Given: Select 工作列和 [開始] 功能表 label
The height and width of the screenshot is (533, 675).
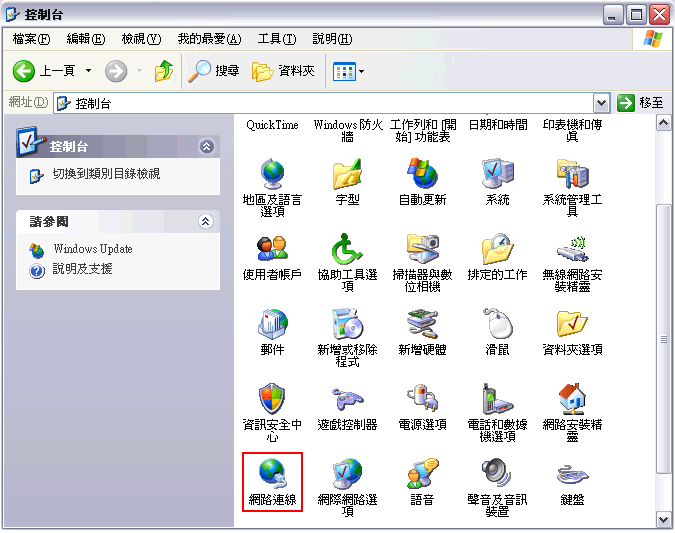Looking at the screenshot, I should [423, 130].
